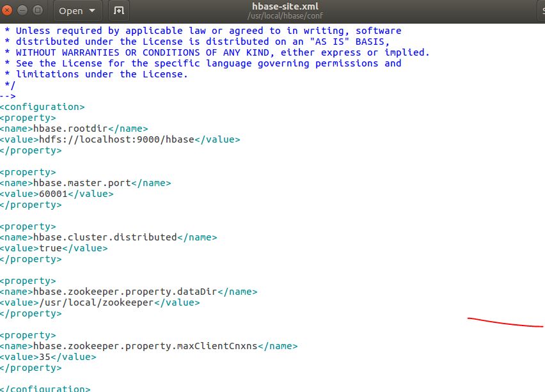Screen dimensions: 545x392
Task: Click the value 35 line
Action: 48,357
